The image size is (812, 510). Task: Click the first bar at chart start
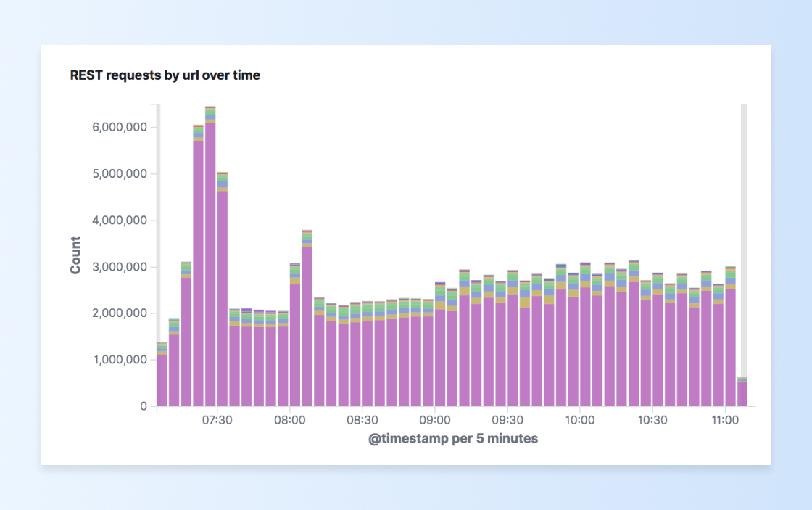coord(162,374)
